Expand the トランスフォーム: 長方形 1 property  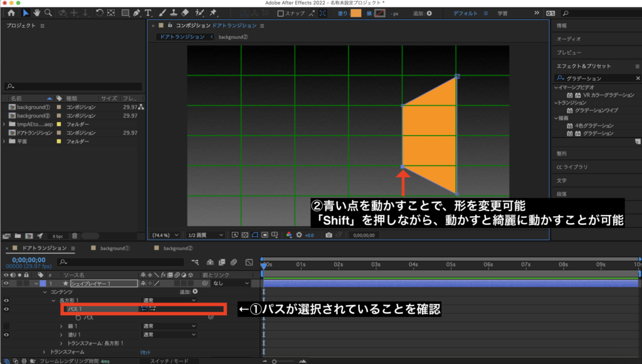coord(61,343)
